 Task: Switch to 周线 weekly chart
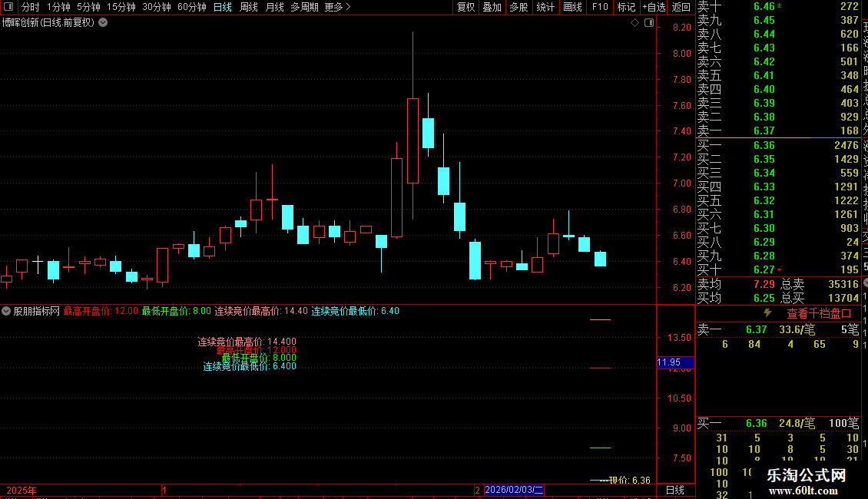click(249, 7)
